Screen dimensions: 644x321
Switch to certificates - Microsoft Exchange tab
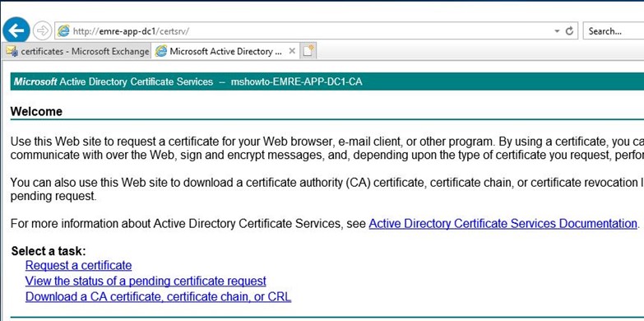pyautogui.click(x=76, y=51)
